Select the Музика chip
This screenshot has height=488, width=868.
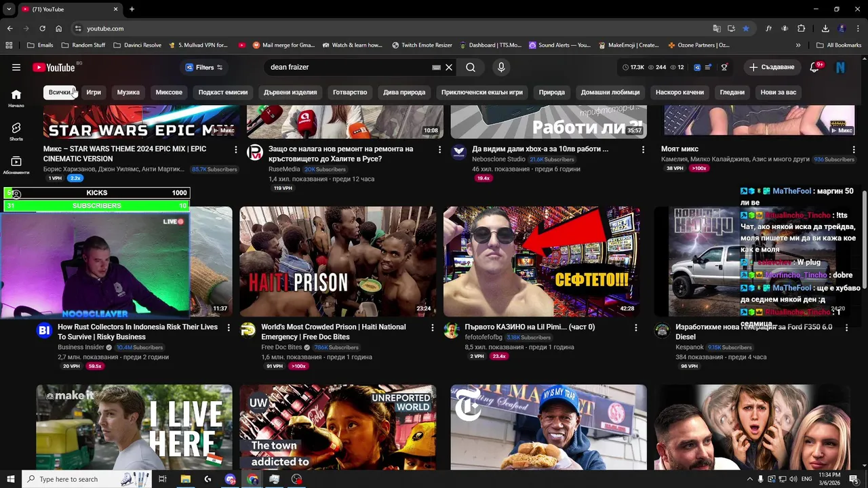[x=128, y=92]
